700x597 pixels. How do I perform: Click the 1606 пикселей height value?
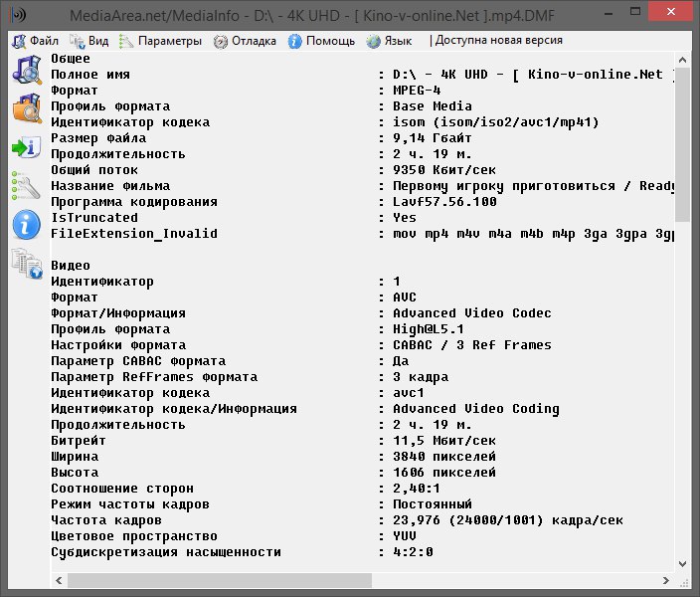tap(444, 473)
